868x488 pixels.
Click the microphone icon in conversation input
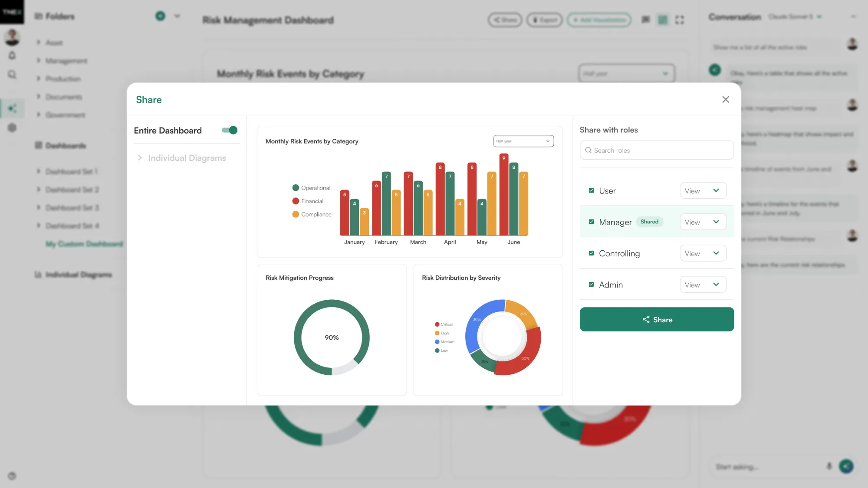829,466
